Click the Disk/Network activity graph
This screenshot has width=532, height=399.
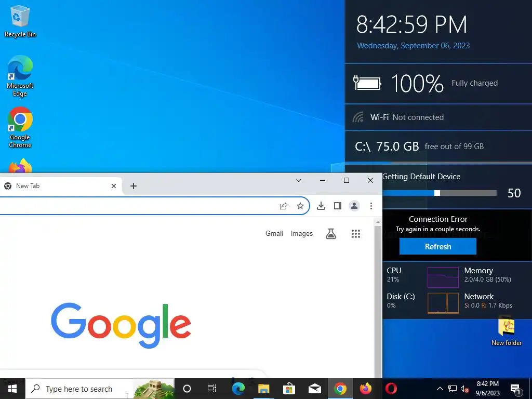443,303
